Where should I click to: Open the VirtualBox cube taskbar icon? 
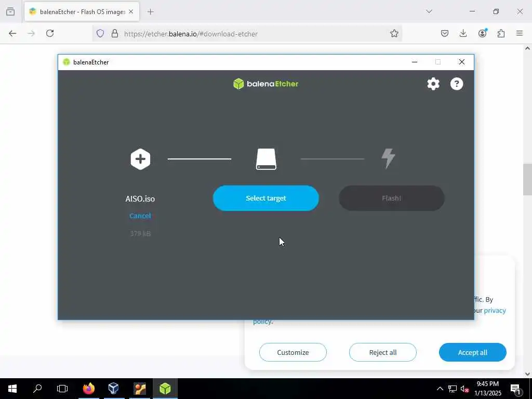pos(114,389)
